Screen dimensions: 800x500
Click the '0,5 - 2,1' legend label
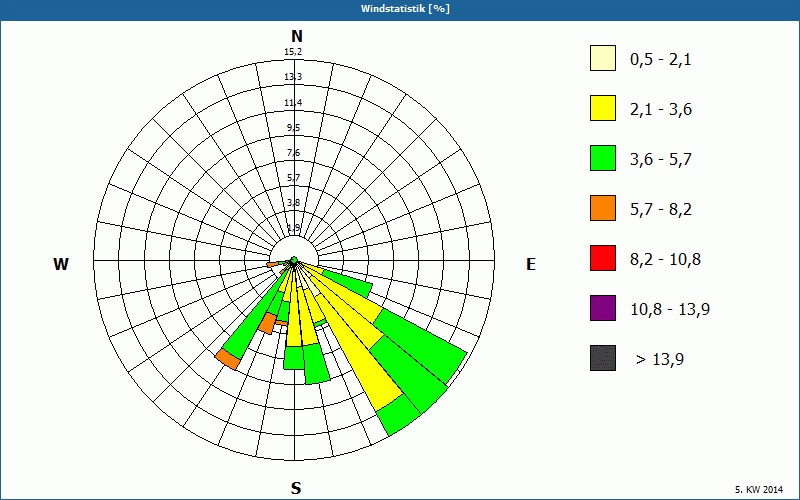(x=661, y=60)
